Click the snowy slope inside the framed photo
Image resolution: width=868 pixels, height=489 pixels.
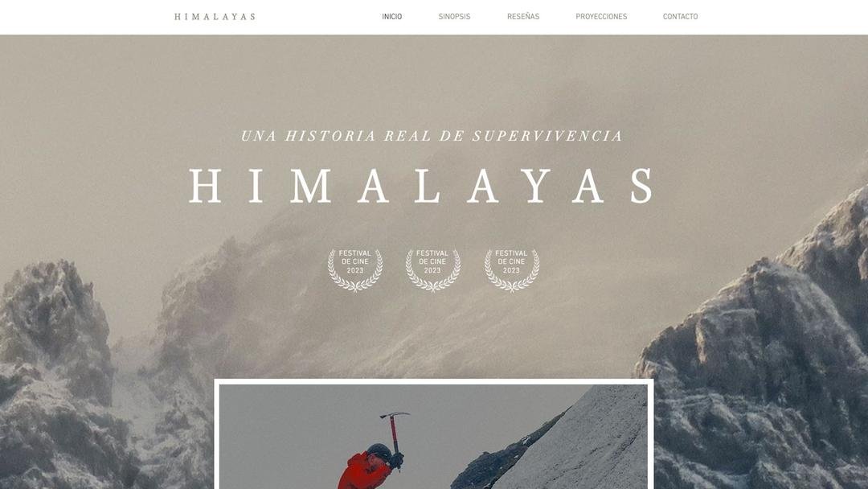click(x=587, y=443)
